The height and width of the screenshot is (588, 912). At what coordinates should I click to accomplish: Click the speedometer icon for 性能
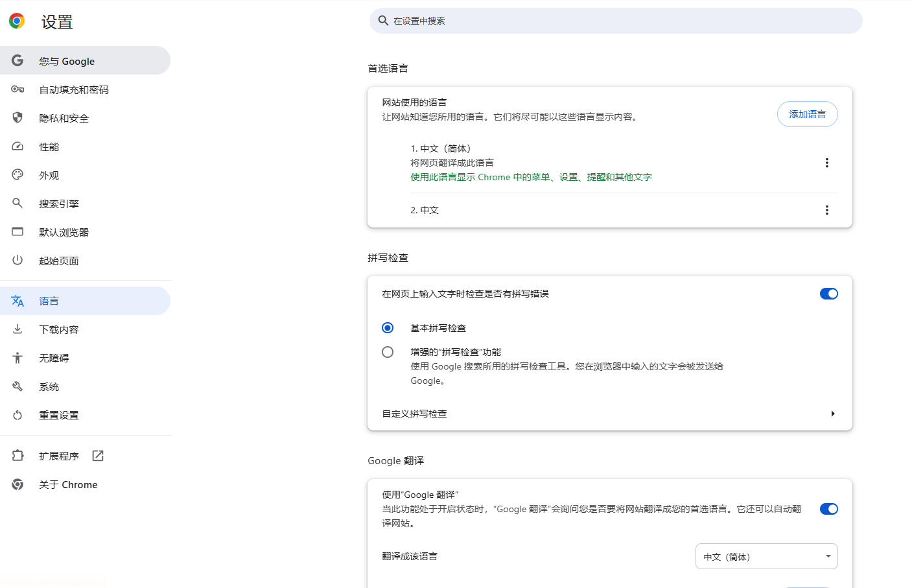(x=18, y=147)
